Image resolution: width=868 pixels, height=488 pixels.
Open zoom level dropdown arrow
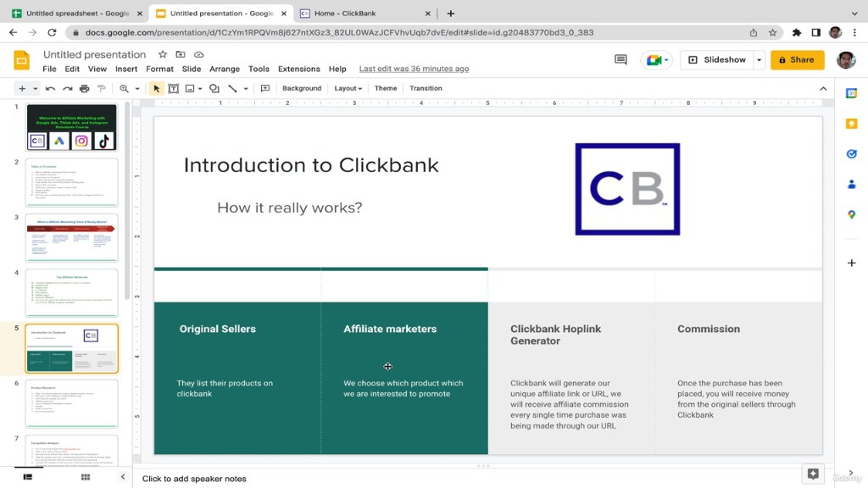(x=137, y=88)
